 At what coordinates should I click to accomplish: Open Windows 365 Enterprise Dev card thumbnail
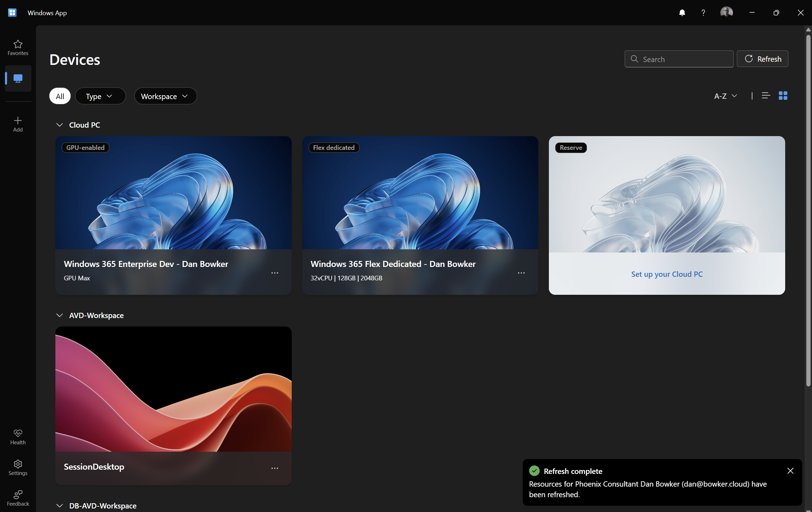point(174,193)
